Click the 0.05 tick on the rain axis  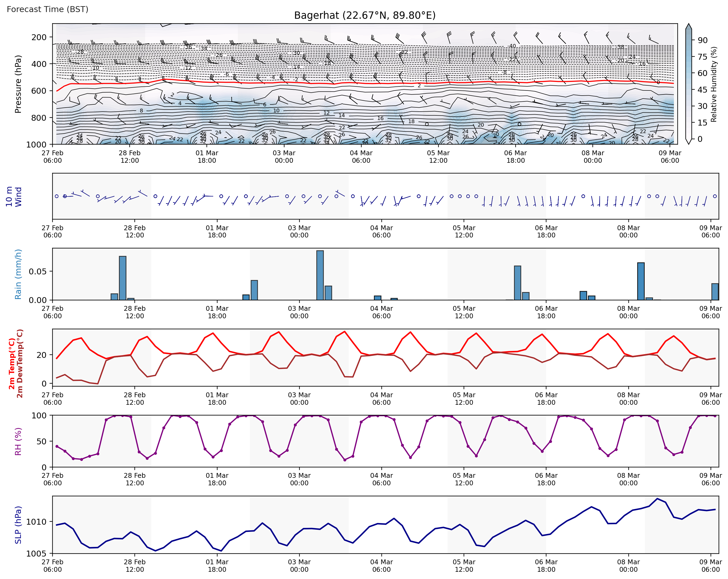(38, 271)
